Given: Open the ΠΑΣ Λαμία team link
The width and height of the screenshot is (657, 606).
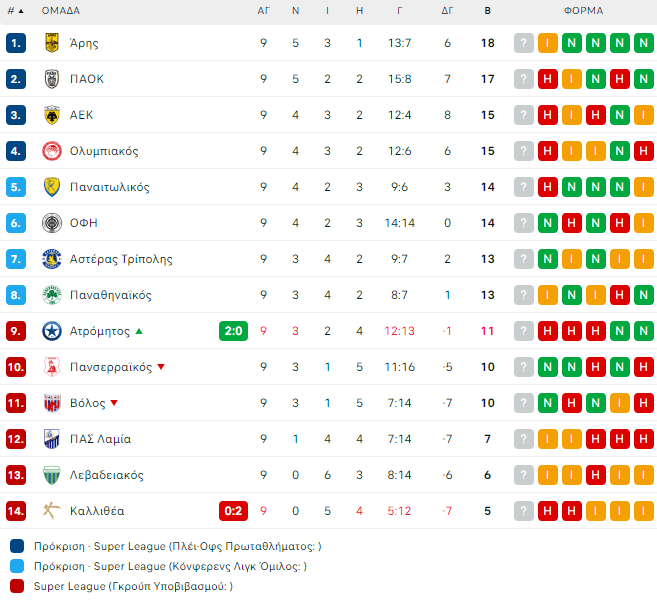Looking at the screenshot, I should click(100, 439).
